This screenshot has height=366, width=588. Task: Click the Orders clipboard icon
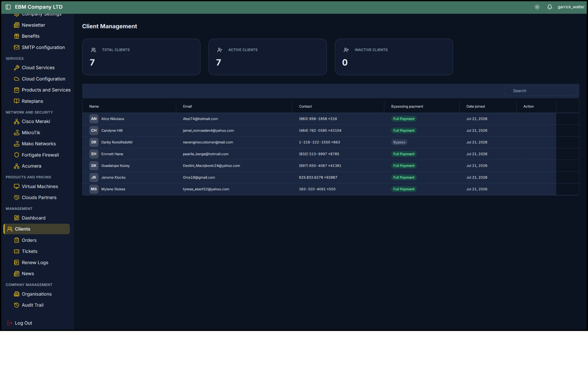[17, 240]
